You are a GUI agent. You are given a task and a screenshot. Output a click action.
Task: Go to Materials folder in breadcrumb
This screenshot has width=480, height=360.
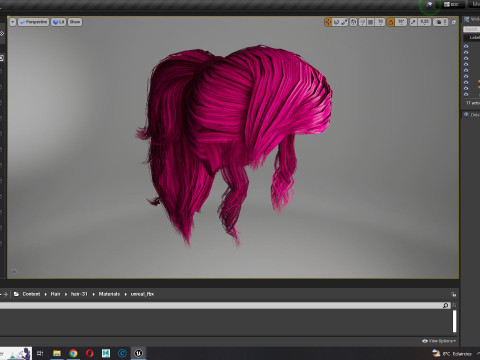pos(109,294)
